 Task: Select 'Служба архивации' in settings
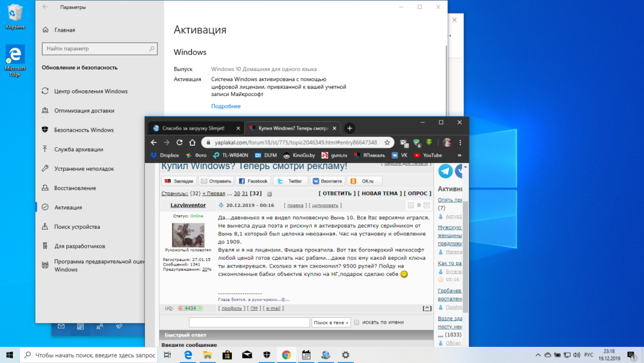tap(79, 149)
